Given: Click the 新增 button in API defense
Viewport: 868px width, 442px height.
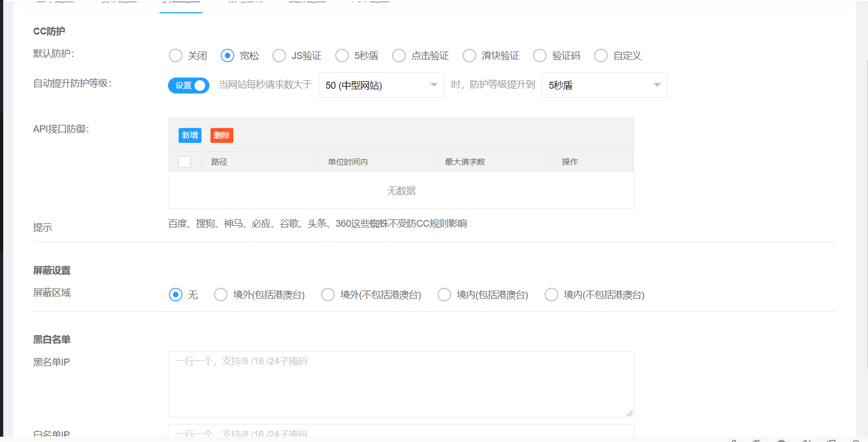Looking at the screenshot, I should [x=190, y=135].
